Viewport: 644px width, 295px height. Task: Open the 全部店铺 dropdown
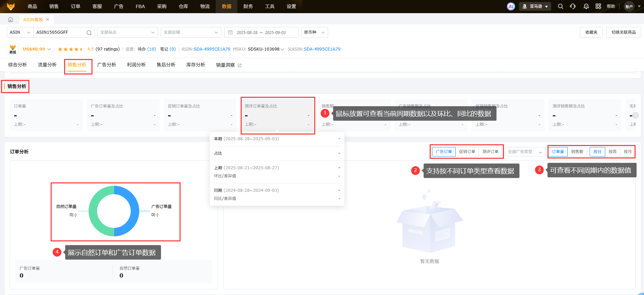[191, 32]
